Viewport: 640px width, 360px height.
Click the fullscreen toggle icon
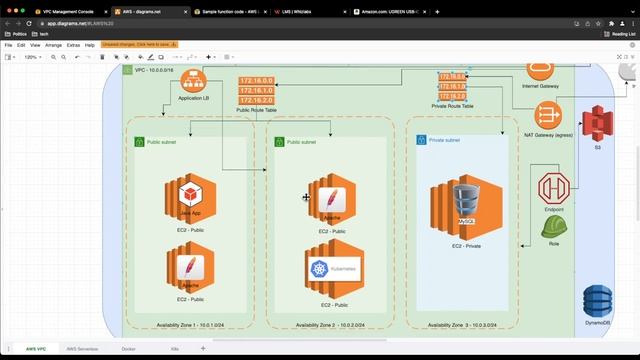coord(619,57)
